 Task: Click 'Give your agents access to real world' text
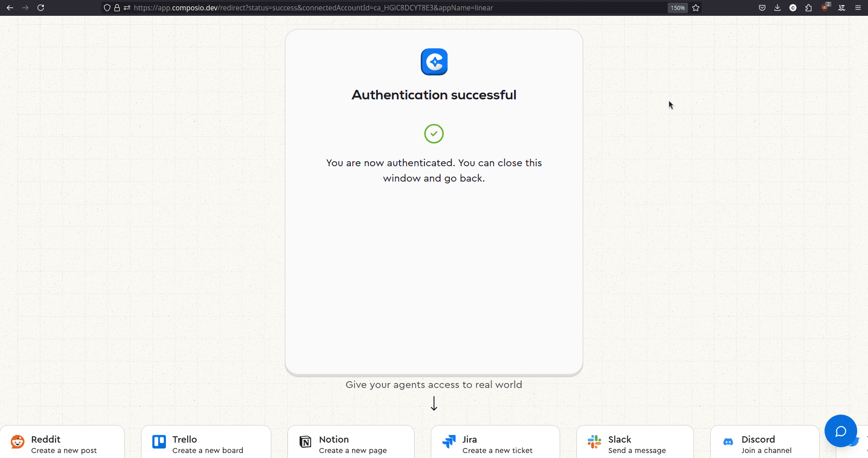click(434, 385)
